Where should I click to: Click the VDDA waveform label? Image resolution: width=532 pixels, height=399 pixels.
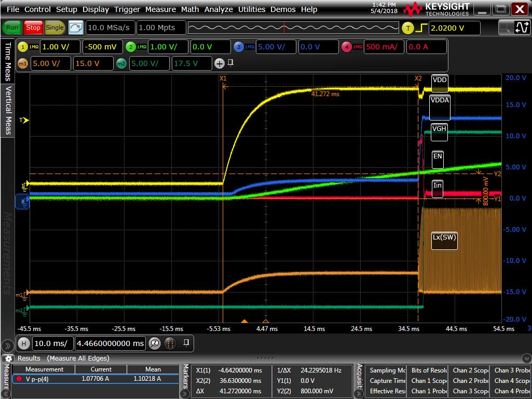[x=440, y=108]
